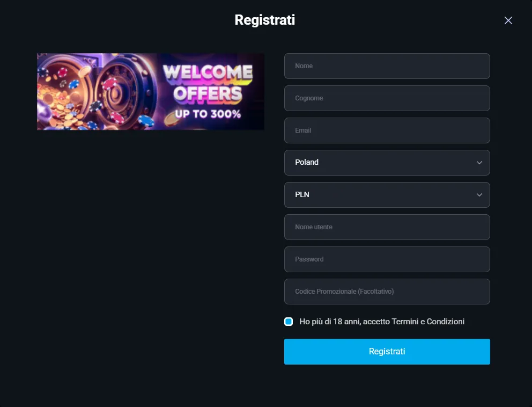Click the UP TO 300% text on banner
532x407 pixels.
pyautogui.click(x=208, y=114)
